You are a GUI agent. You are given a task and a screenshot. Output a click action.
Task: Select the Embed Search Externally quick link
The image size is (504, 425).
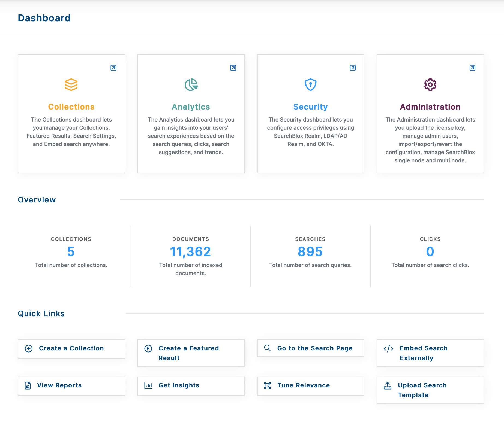click(x=430, y=353)
